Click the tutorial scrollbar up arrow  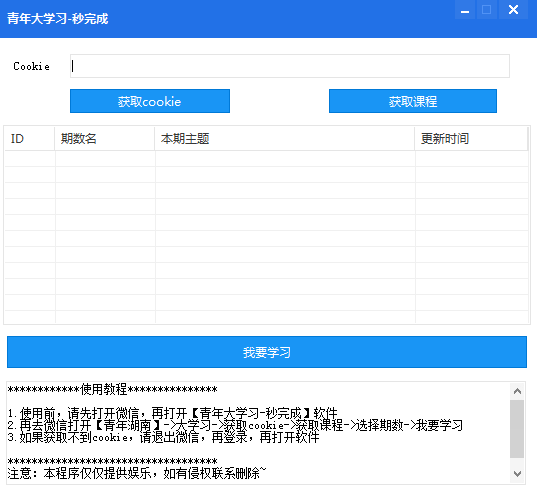(517, 391)
